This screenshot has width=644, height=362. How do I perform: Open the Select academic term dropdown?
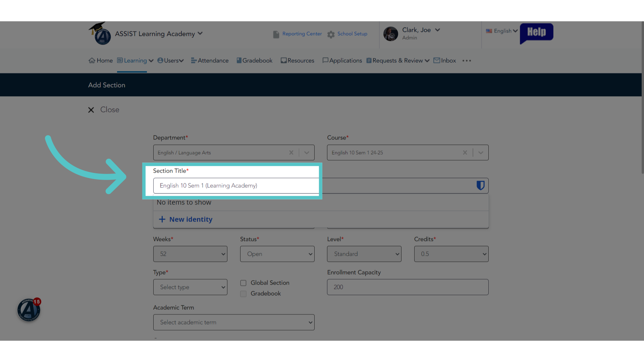[234, 322]
